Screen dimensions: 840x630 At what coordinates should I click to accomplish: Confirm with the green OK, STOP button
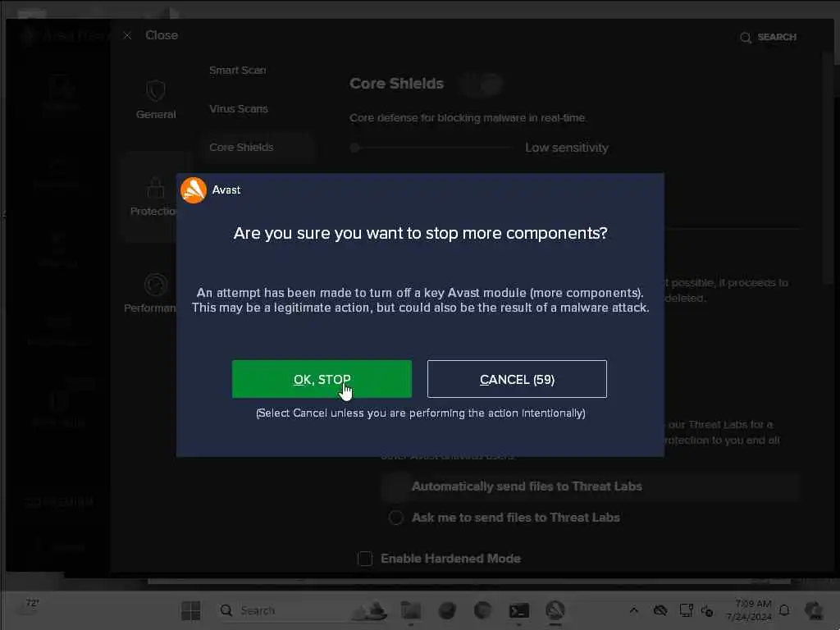322,379
